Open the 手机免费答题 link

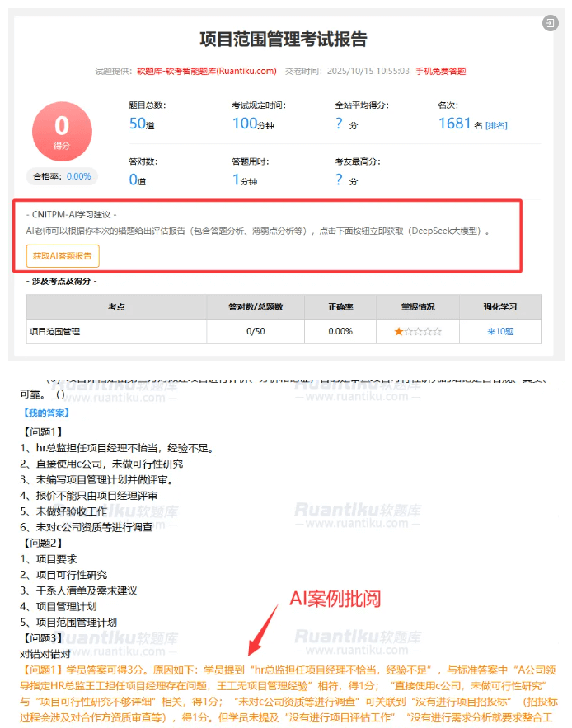pyautogui.click(x=440, y=71)
